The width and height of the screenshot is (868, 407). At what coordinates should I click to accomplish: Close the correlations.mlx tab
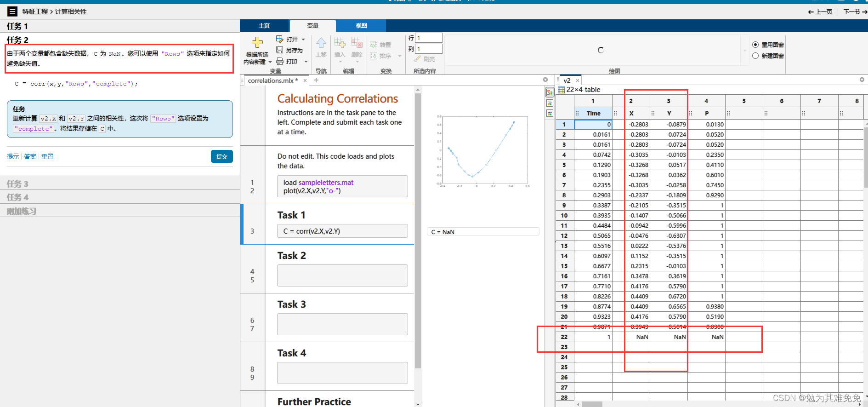pos(306,80)
